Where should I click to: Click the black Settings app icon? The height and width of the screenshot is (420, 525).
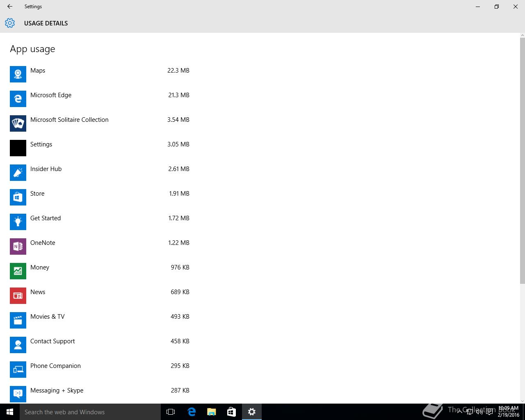(x=18, y=148)
